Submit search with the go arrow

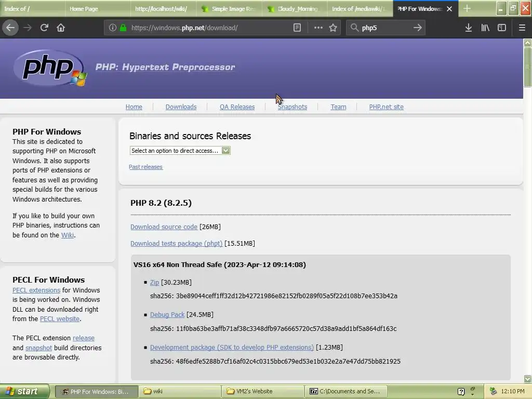418,28
